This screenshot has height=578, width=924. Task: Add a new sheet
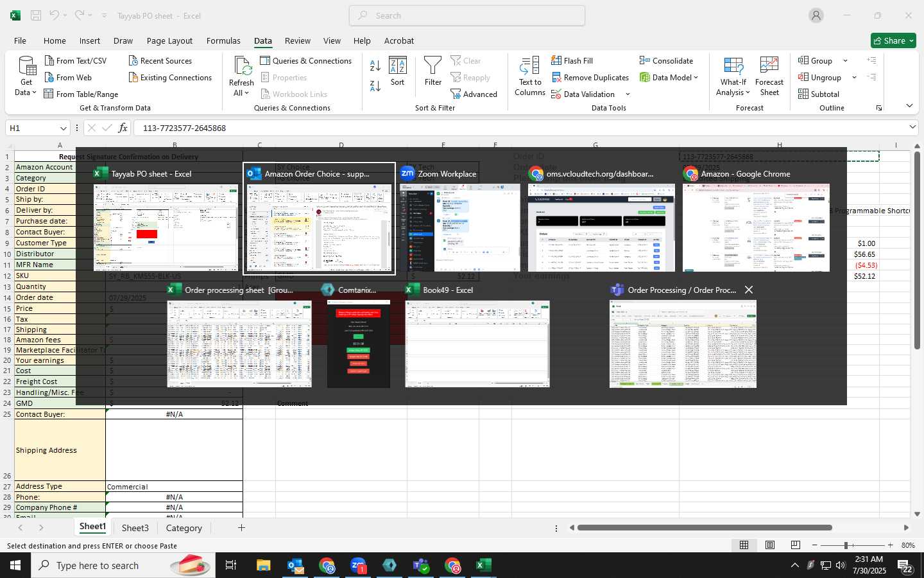241,528
